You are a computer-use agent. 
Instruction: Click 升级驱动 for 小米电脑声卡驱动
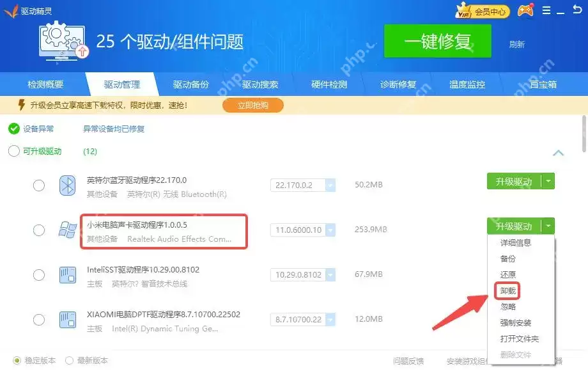[514, 226]
